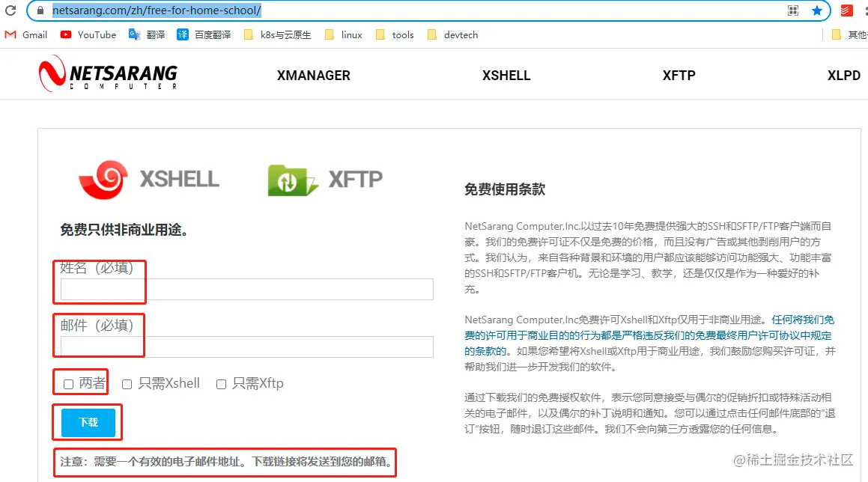Click the NetSarang Computer logo
The width and height of the screenshot is (868, 482).
click(108, 73)
